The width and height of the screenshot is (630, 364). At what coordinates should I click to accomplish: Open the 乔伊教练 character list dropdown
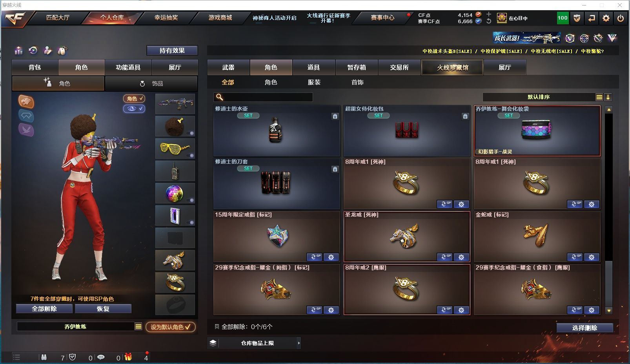coord(138,326)
